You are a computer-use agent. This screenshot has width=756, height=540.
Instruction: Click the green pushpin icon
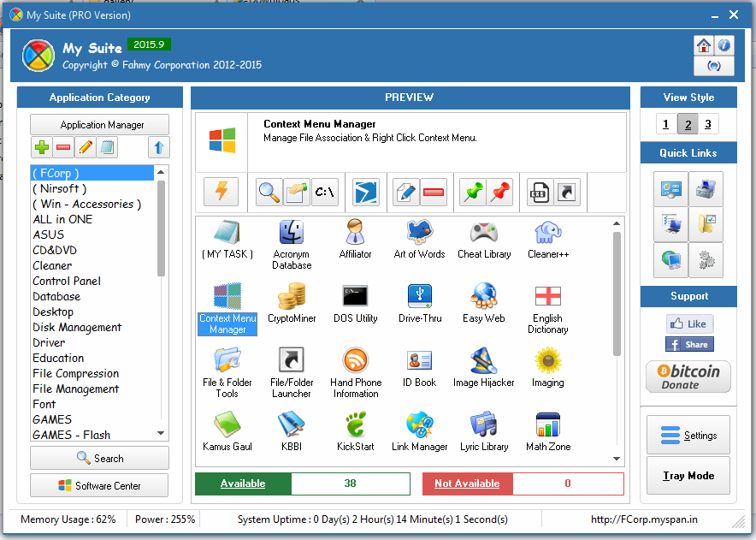(472, 192)
